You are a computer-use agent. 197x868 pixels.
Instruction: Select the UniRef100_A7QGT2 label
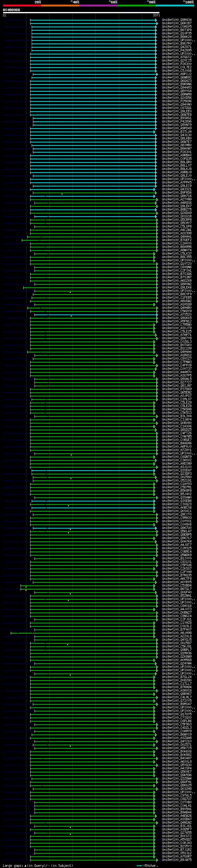177,57
